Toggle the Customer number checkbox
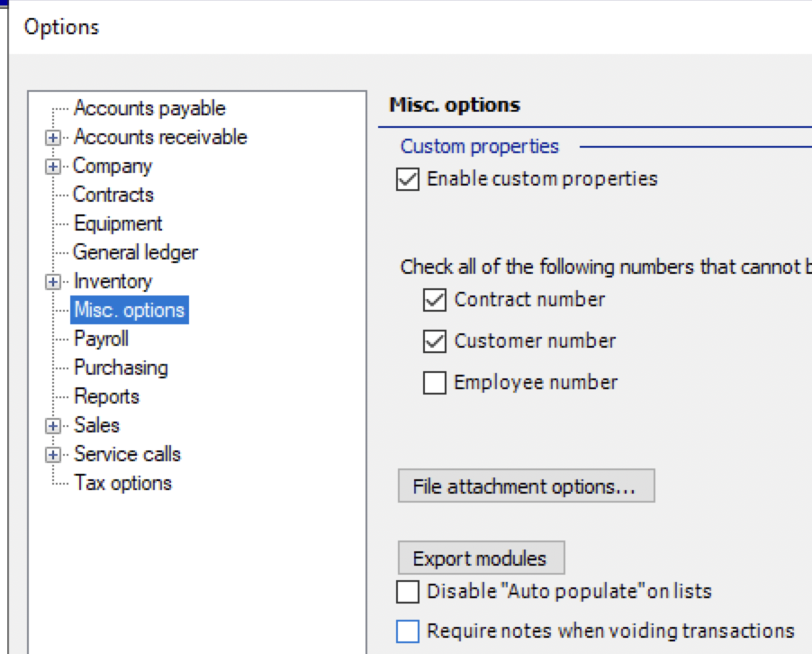 [435, 341]
